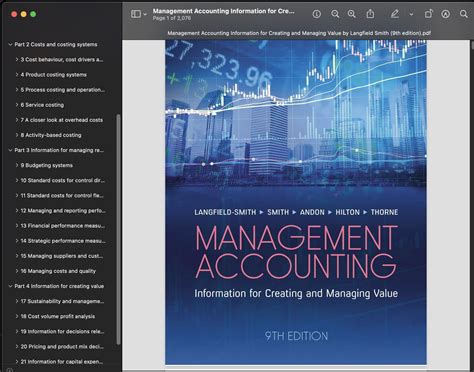Zoom out using the magnifier minus icon
This screenshot has height=372, width=474.
tap(335, 14)
